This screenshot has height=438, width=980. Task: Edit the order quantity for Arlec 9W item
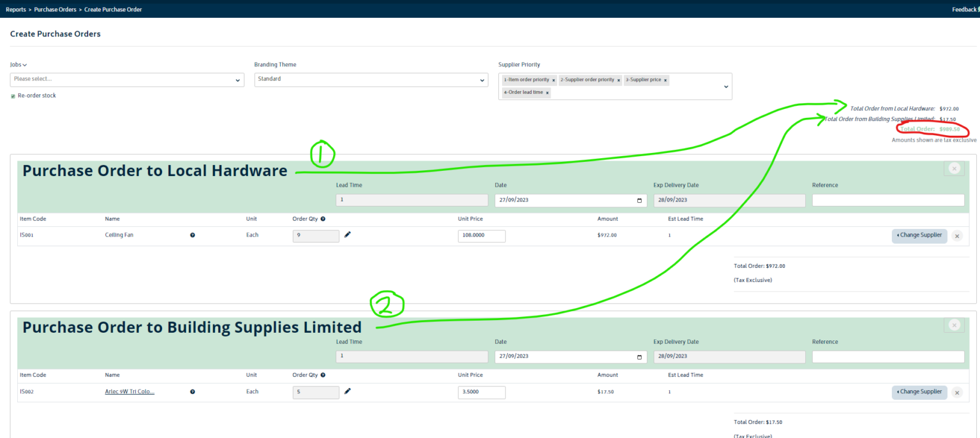347,391
